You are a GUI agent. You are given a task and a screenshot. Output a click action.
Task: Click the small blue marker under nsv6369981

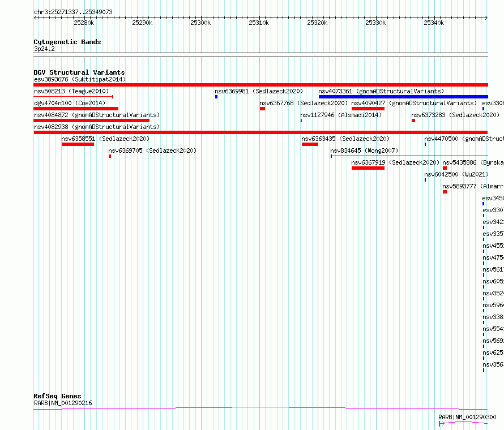pos(216,97)
